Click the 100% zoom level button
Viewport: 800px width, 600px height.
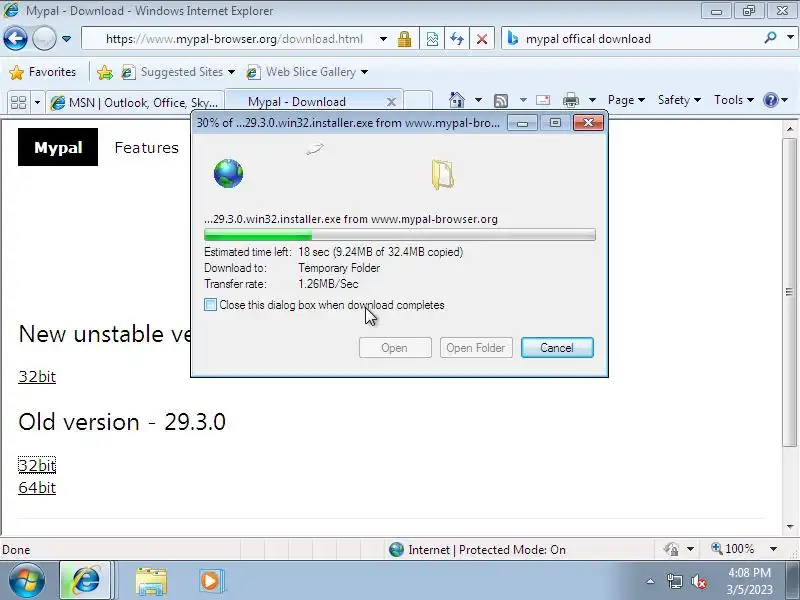tap(733, 549)
